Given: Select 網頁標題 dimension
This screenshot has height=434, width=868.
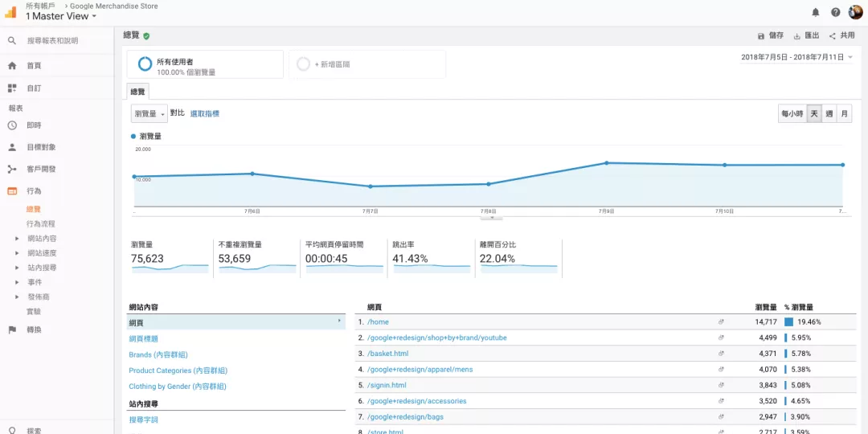Looking at the screenshot, I should pos(143,339).
